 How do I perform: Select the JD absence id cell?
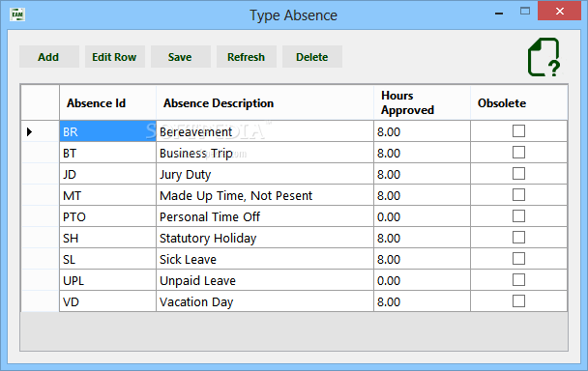pos(107,174)
